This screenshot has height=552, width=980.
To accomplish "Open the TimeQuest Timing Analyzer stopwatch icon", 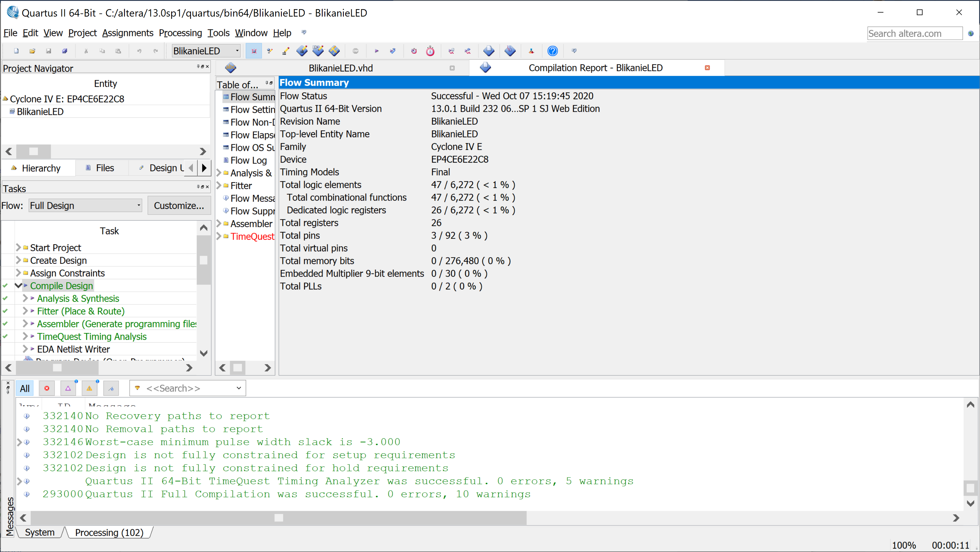I will pyautogui.click(x=430, y=51).
